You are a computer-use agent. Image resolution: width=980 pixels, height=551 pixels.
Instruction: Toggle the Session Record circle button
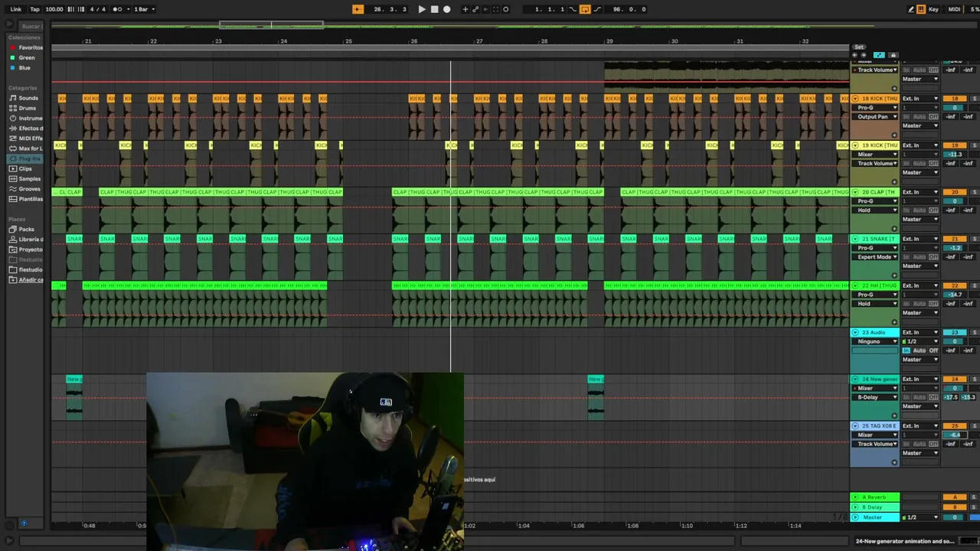(x=505, y=9)
